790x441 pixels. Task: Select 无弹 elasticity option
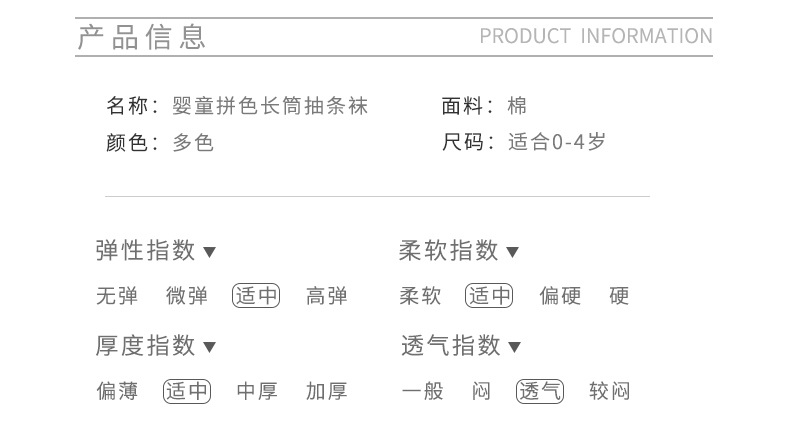(116, 296)
